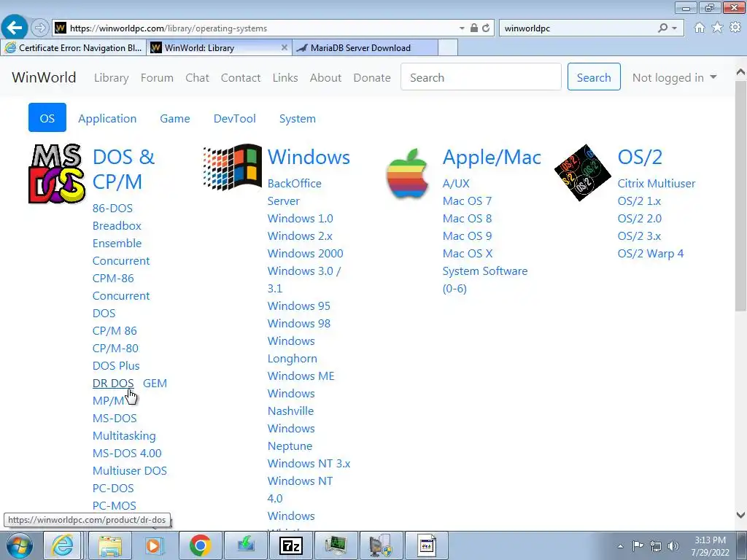Launch Google Chrome from the taskbar
This screenshot has width=747, height=560.
click(200, 545)
